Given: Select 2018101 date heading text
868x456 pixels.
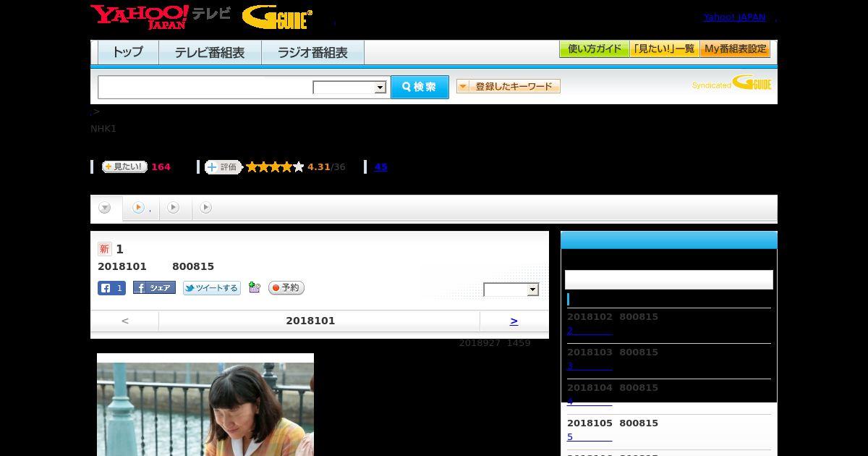Looking at the screenshot, I should 310,321.
